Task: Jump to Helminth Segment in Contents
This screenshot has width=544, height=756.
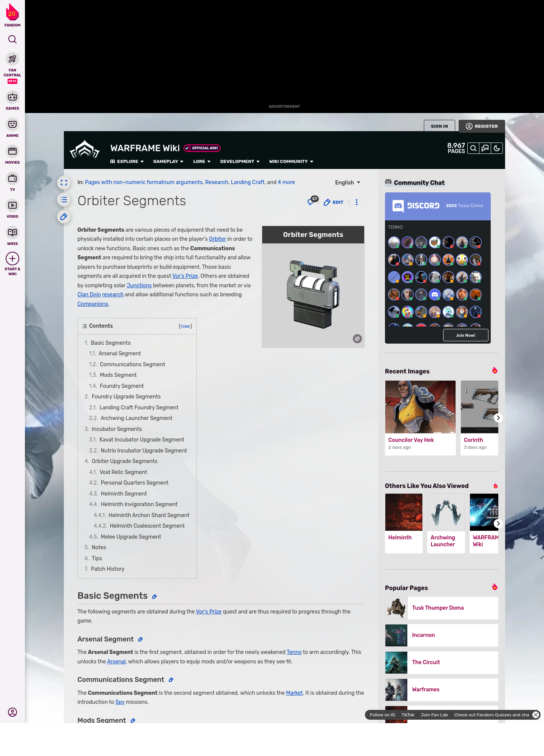Action: pyautogui.click(x=118, y=494)
